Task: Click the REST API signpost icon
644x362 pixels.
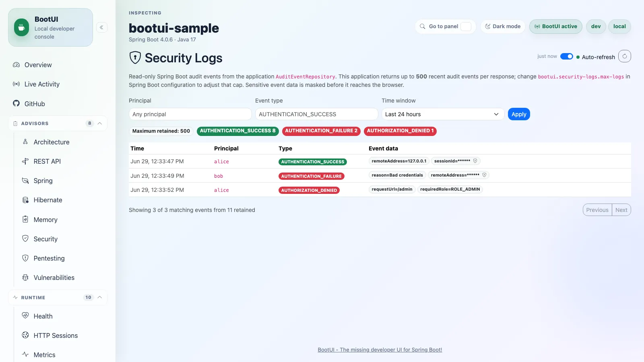Action: (x=25, y=161)
